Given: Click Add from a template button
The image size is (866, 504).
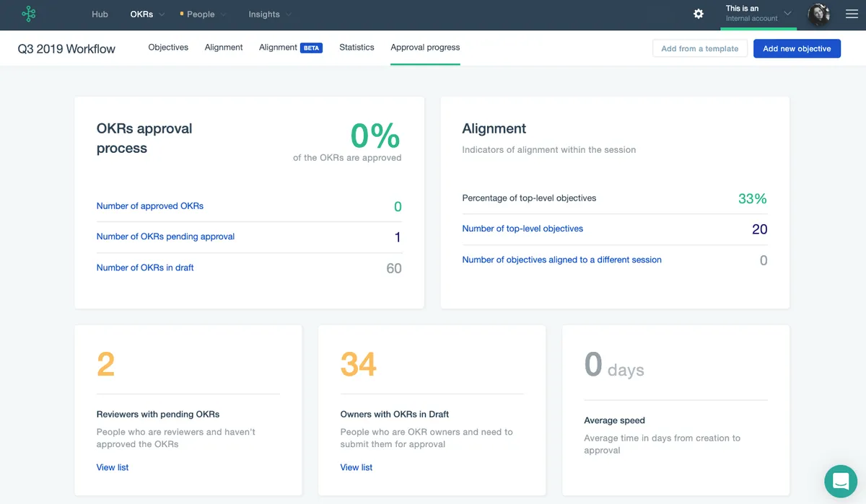Looking at the screenshot, I should [x=699, y=48].
